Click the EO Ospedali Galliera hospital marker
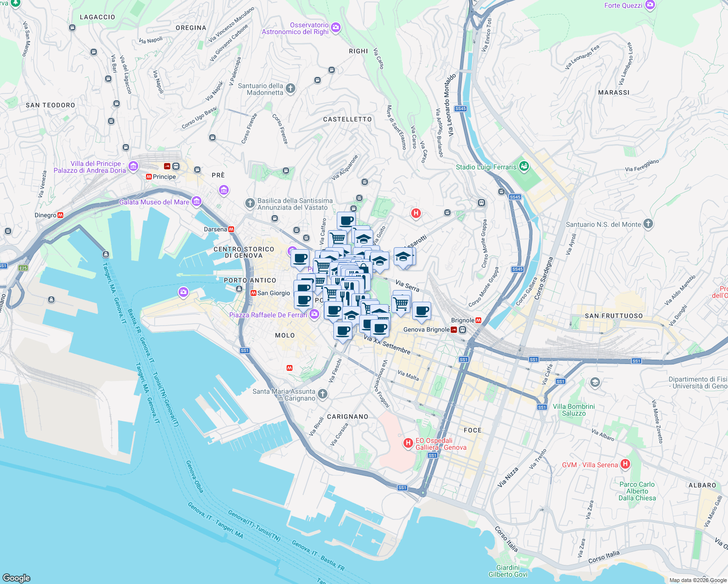Image resolution: width=728 pixels, height=584 pixels. [407, 443]
